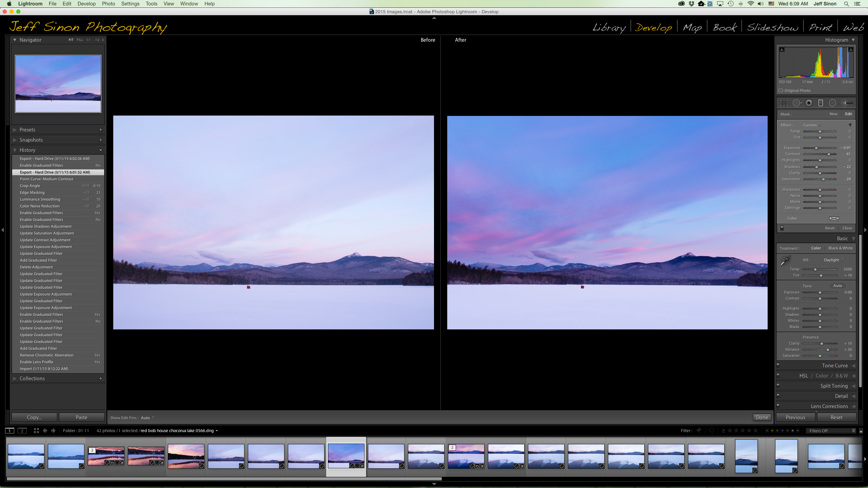
Task: Toggle the Original Photo checkbox
Action: [x=781, y=90]
